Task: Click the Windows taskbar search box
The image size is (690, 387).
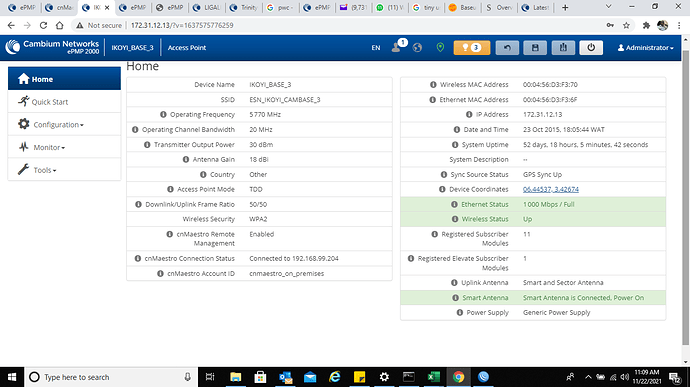Action: (112, 377)
